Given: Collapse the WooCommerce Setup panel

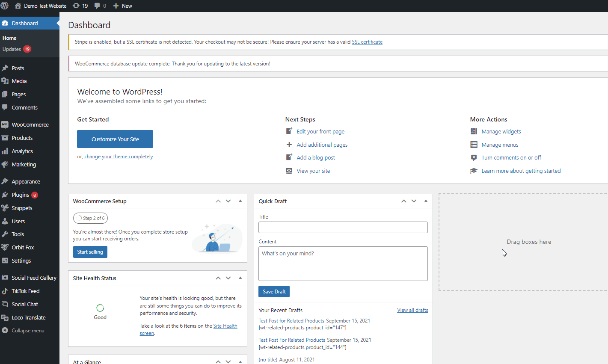Looking at the screenshot, I should pyautogui.click(x=240, y=201).
